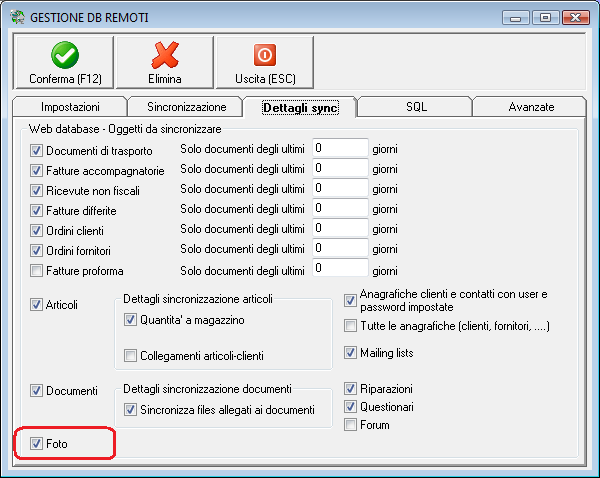Uncheck Fatture differite checkbox
This screenshot has height=478, width=600.
tap(36, 210)
